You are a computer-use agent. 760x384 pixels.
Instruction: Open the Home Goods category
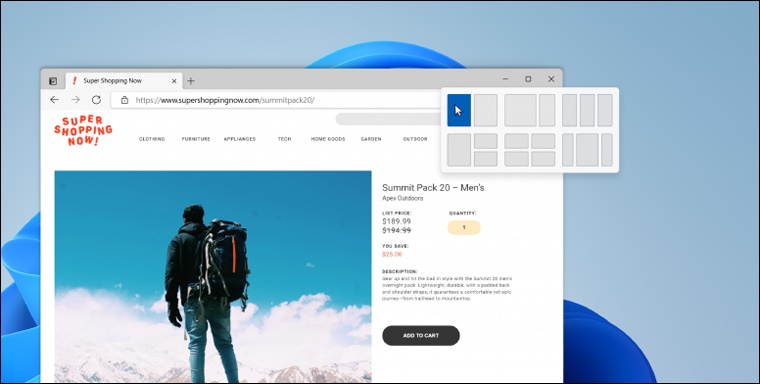coord(328,139)
